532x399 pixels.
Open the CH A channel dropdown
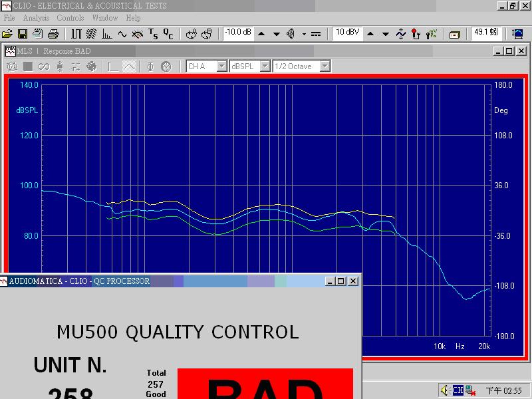(222, 66)
